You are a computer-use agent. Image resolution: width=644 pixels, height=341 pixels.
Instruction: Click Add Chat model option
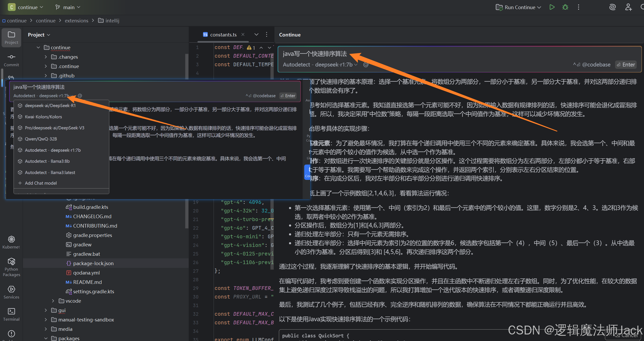pos(41,183)
